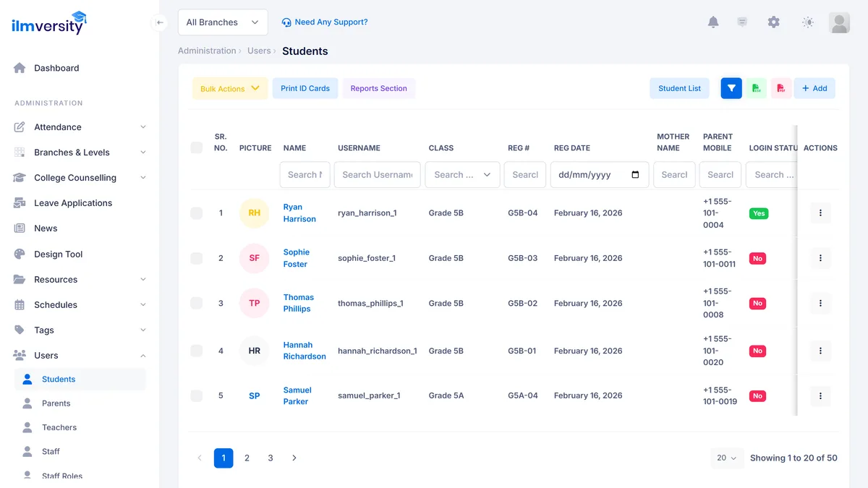This screenshot has width=868, height=488.
Task: Expand Resources in sidebar
Action: pos(80,280)
